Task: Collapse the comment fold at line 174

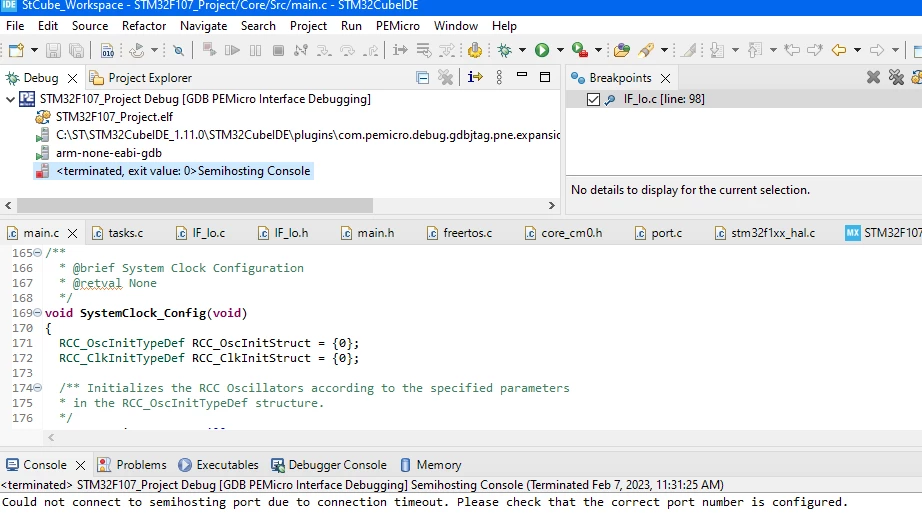Action: [38, 388]
